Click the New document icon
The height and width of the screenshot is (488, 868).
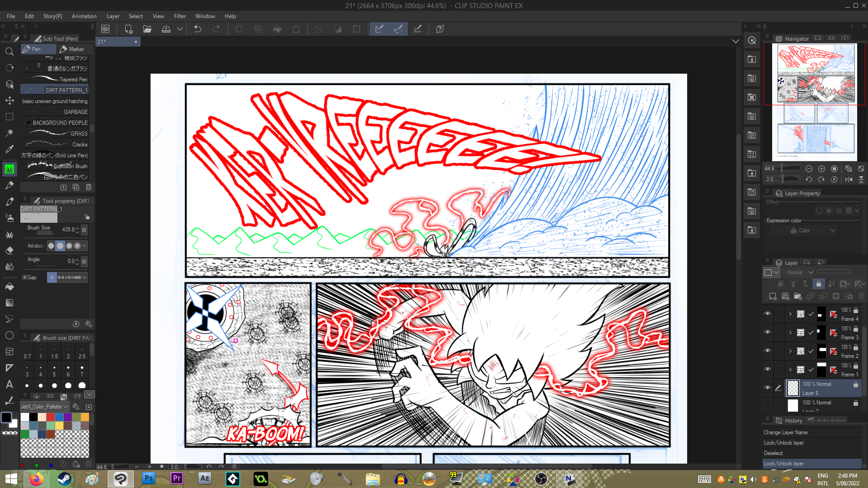pyautogui.click(x=128, y=29)
